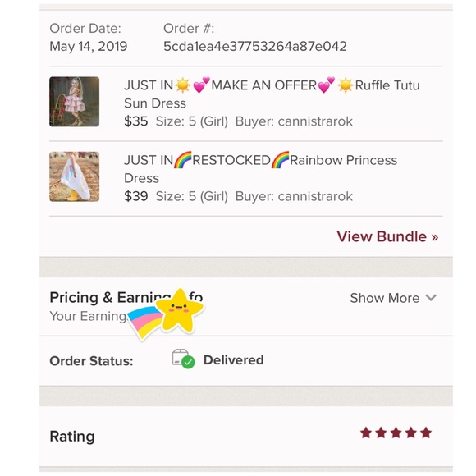Click the fifth rating star
476x476 pixels.
[x=426, y=433]
